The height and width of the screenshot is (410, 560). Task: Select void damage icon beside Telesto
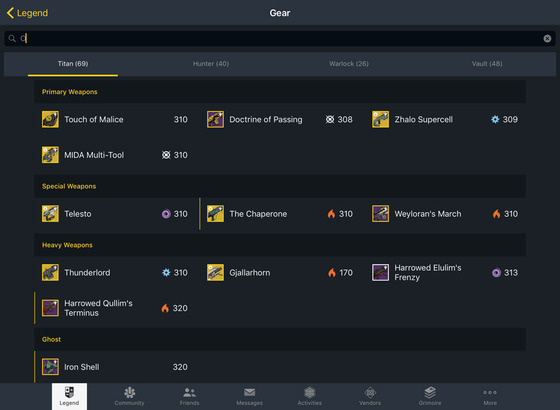pos(166,214)
